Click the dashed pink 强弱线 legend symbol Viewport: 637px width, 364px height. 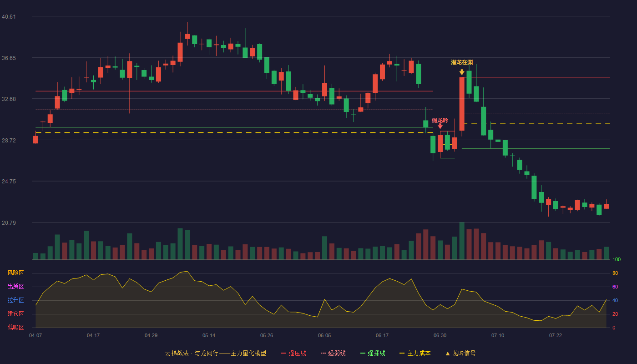tap(323, 353)
